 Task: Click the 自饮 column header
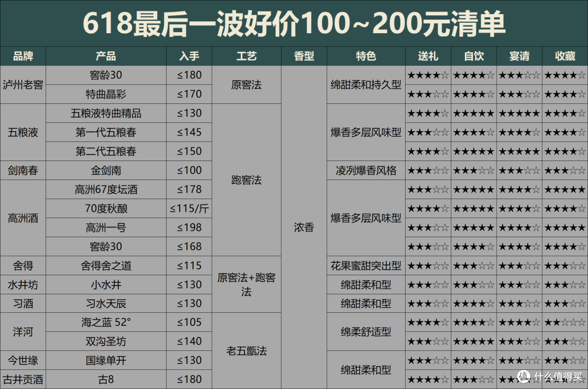474,56
